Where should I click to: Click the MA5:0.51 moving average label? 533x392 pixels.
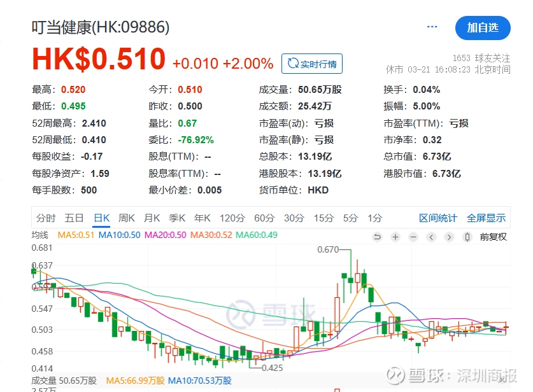[76, 235]
